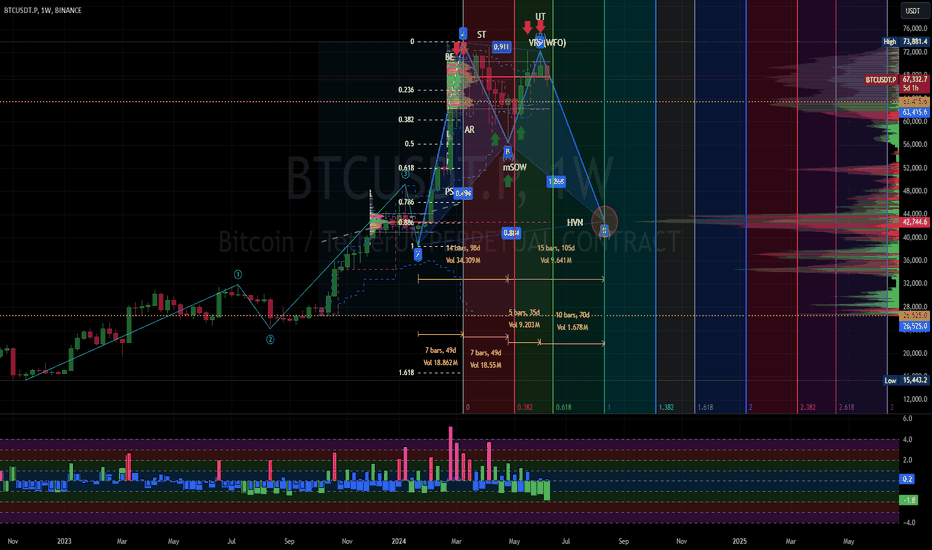This screenshot has height=550, width=932.
Task: Select the circled wave label 1
Action: click(238, 274)
